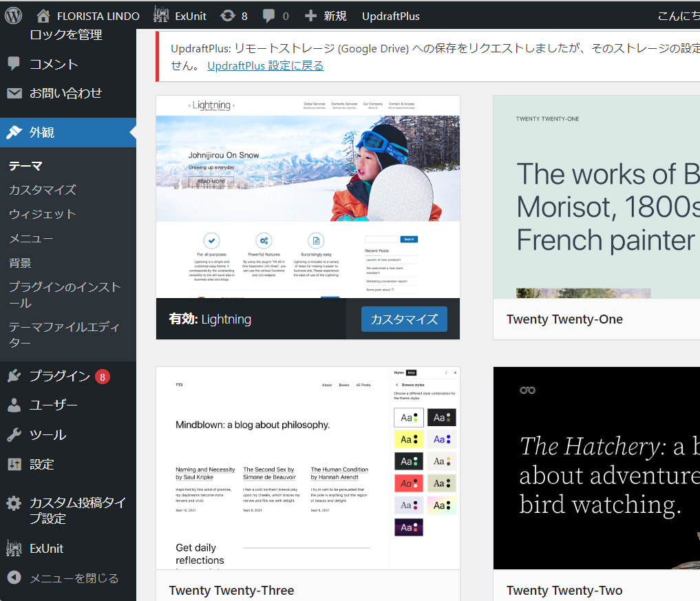Click the Twenty Twenty-Three theme name
The width and height of the screenshot is (700, 601).
[231, 590]
